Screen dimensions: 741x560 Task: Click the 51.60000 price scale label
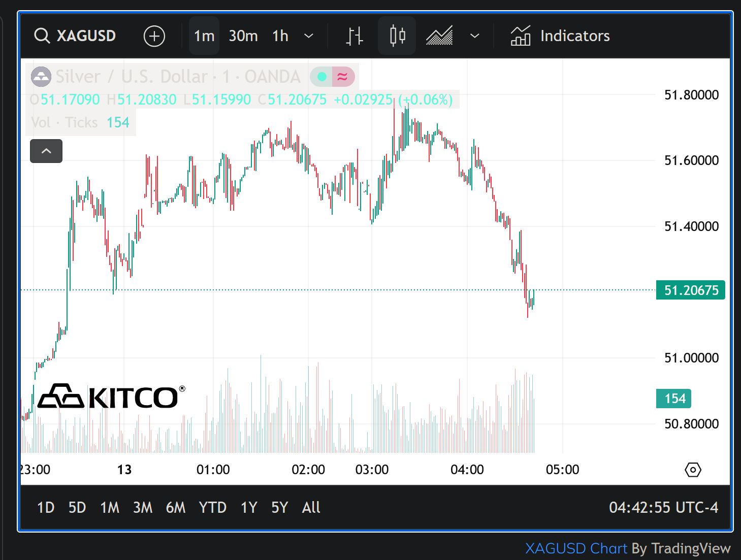click(691, 160)
